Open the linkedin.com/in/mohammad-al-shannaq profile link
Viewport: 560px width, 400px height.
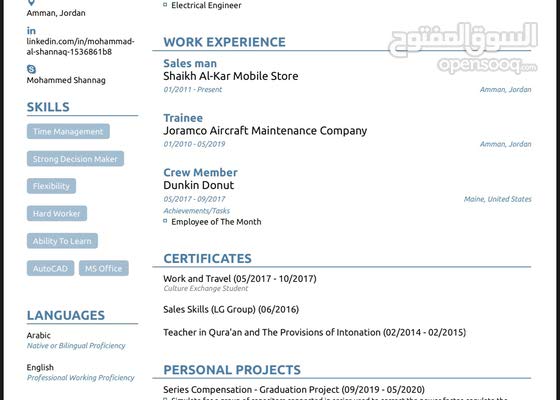80,46
